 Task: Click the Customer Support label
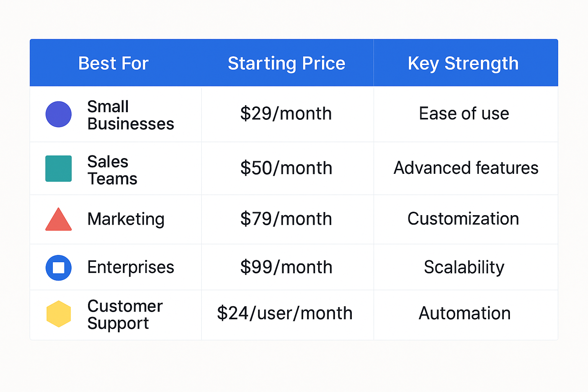tap(125, 314)
